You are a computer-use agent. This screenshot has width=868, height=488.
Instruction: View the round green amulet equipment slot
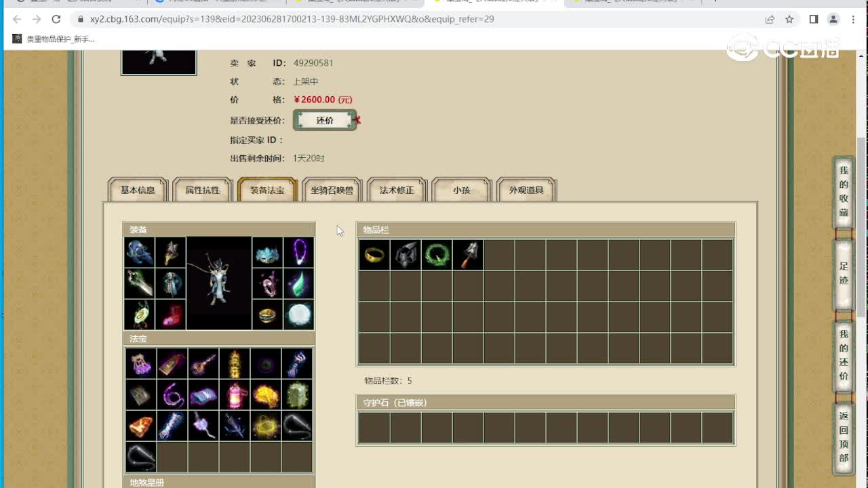[x=140, y=314]
